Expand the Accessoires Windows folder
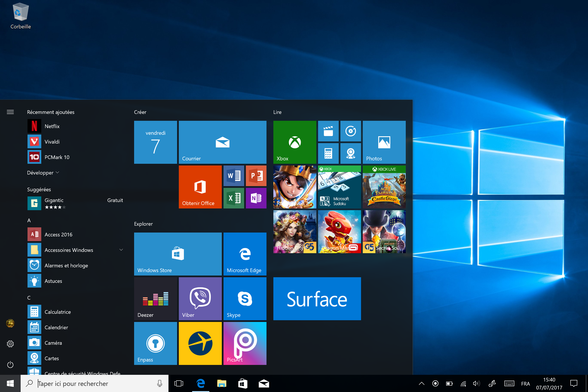Viewport: 588px width, 392px height. pyautogui.click(x=75, y=250)
